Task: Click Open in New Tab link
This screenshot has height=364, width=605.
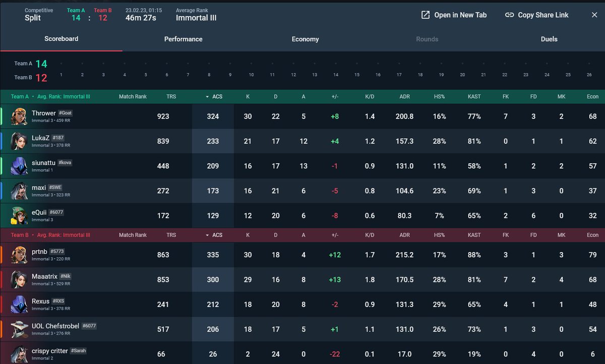Action: pos(460,15)
